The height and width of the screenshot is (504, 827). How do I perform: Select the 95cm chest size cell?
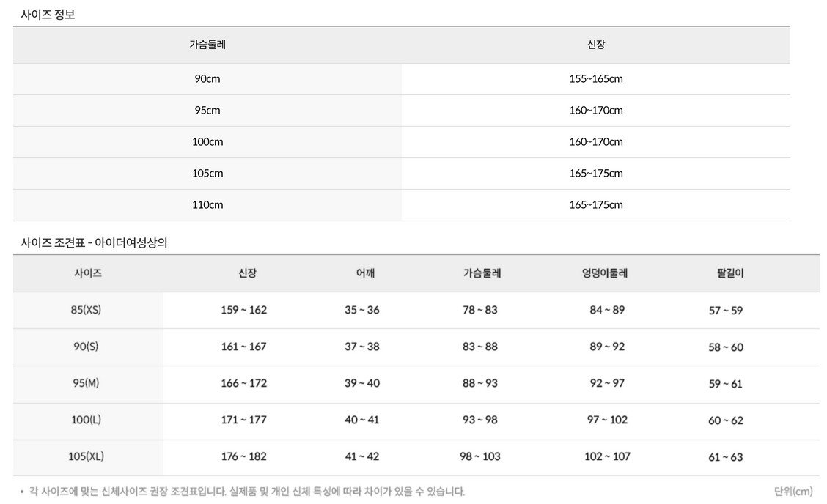[x=207, y=110]
